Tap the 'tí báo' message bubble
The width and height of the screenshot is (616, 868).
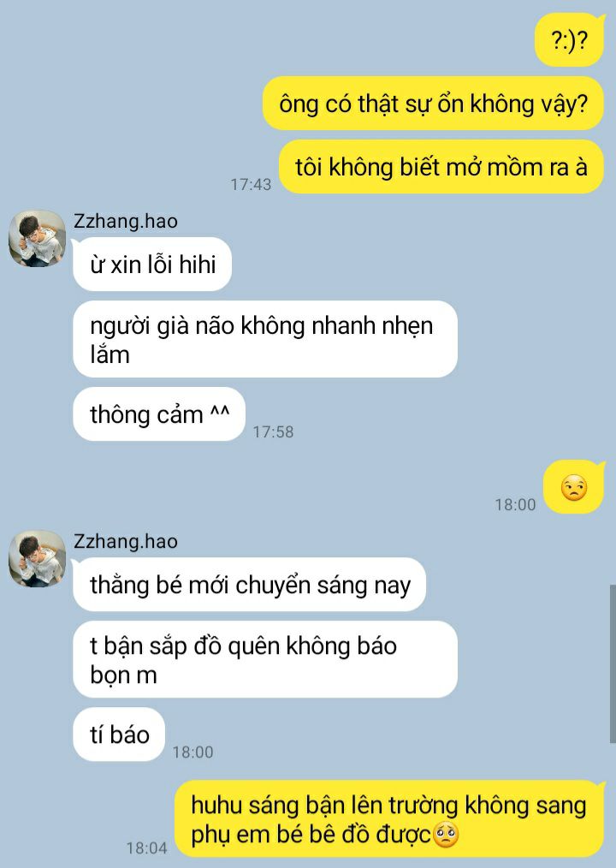119,734
